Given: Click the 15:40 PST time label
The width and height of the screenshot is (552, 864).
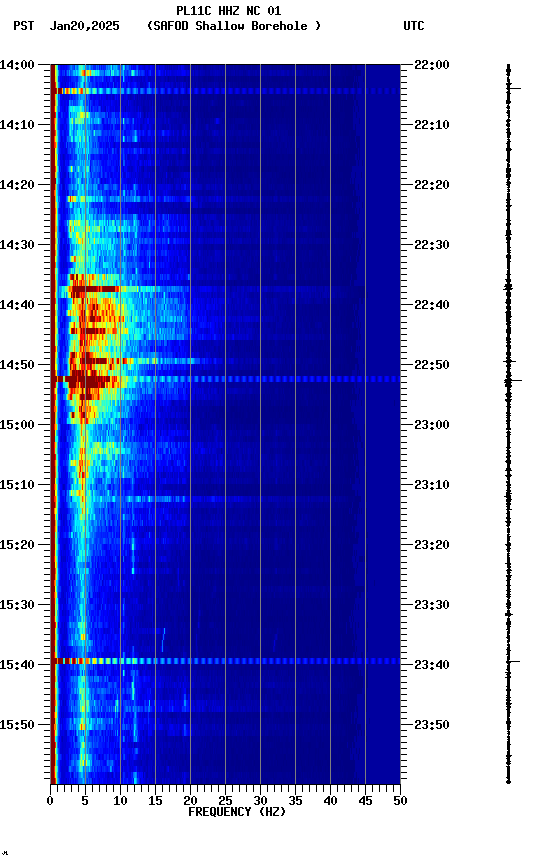Looking at the screenshot, I should click(x=17, y=665).
